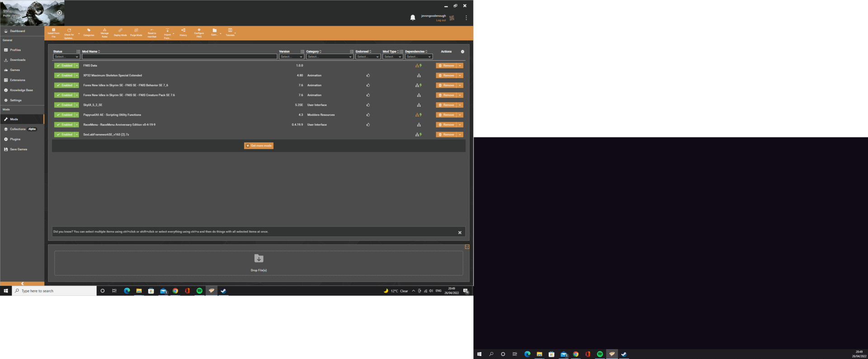Expand the Status filter dropdown
868x359 pixels.
coord(66,57)
